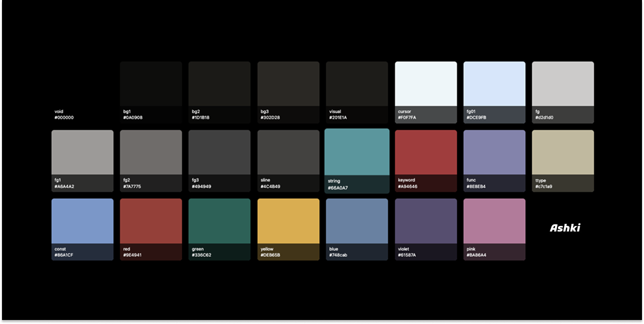Click hex code #336C62
This screenshot has width=644, height=324.
(201, 255)
